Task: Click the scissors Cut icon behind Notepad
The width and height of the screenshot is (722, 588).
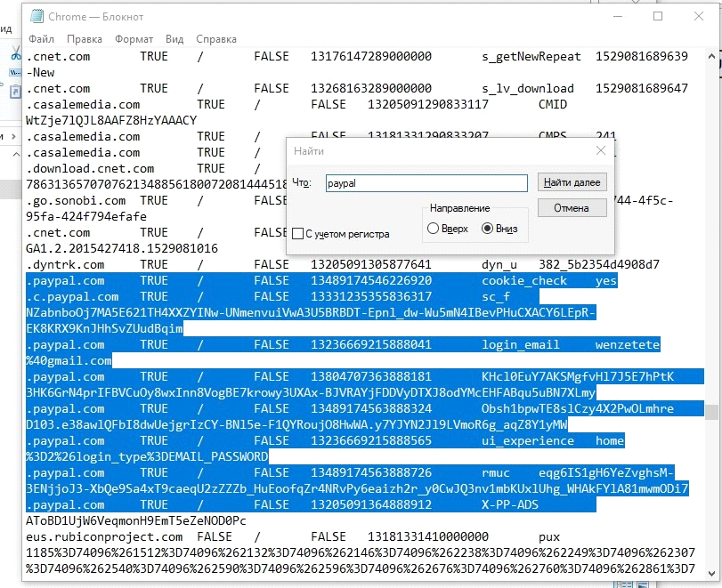Action: (x=15, y=53)
